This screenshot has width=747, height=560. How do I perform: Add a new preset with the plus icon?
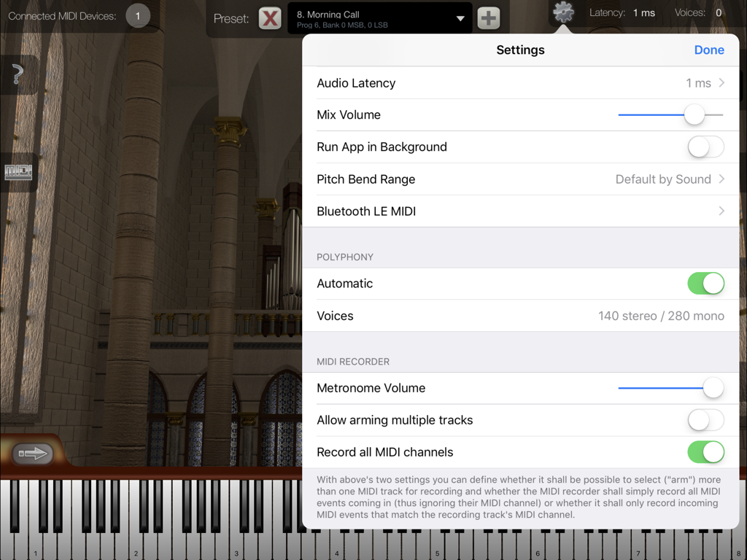coord(489,17)
